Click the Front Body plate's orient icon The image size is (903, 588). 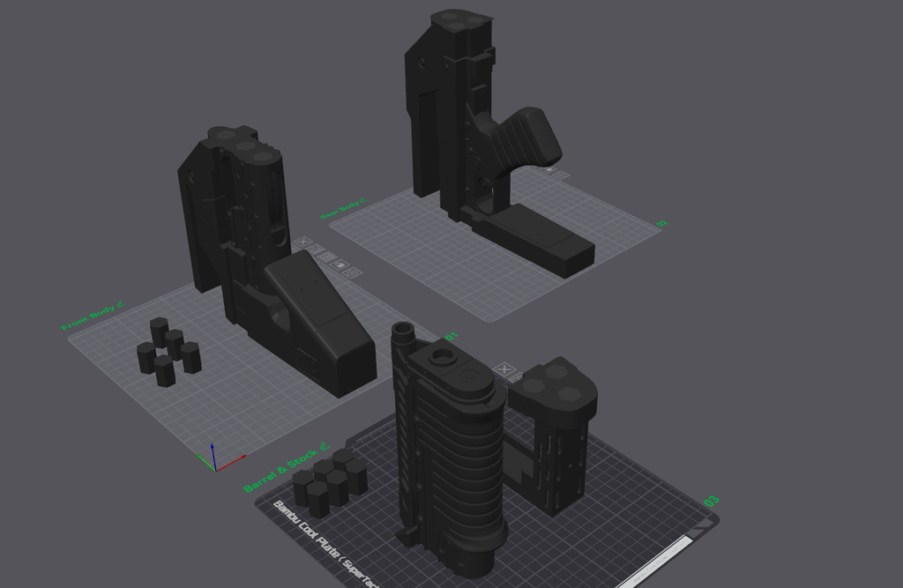316,249
